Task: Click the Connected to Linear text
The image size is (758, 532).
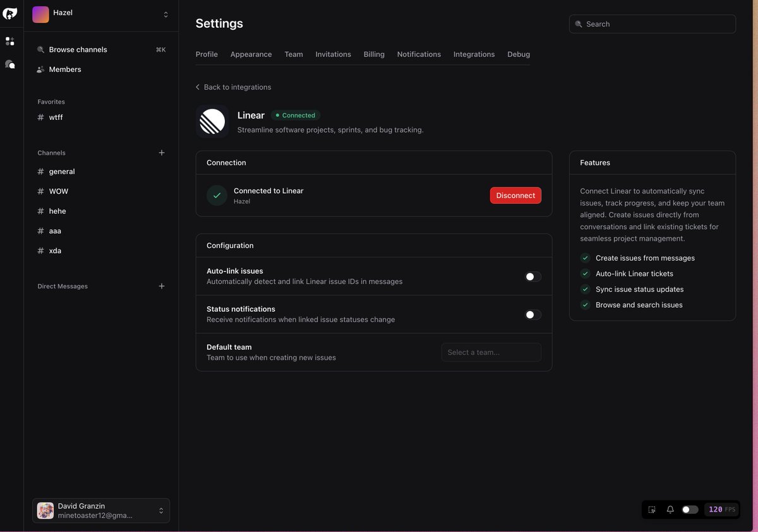Action: tap(268, 191)
